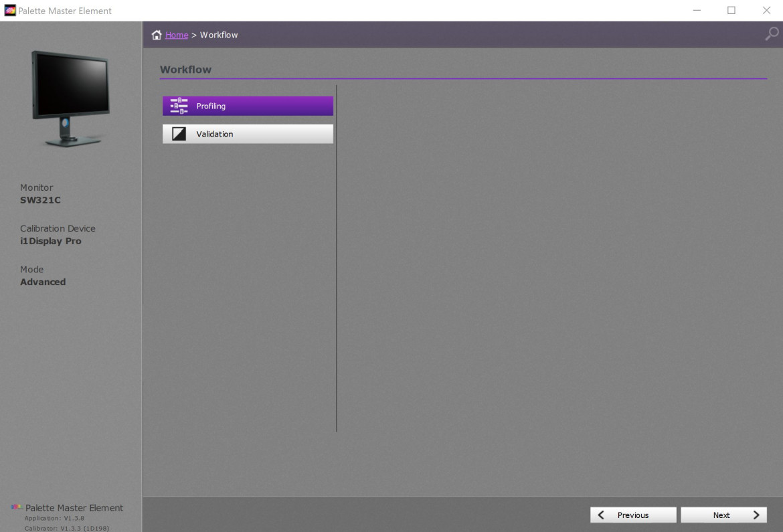Click the SW321C monitor image
Viewport: 783px width, 532px height.
click(70, 98)
